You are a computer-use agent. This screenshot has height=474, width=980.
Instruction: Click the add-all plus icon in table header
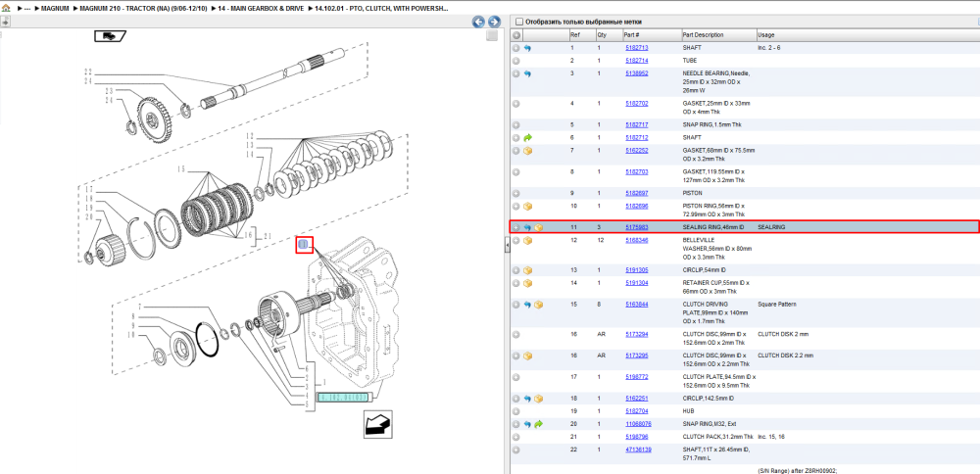tap(516, 35)
